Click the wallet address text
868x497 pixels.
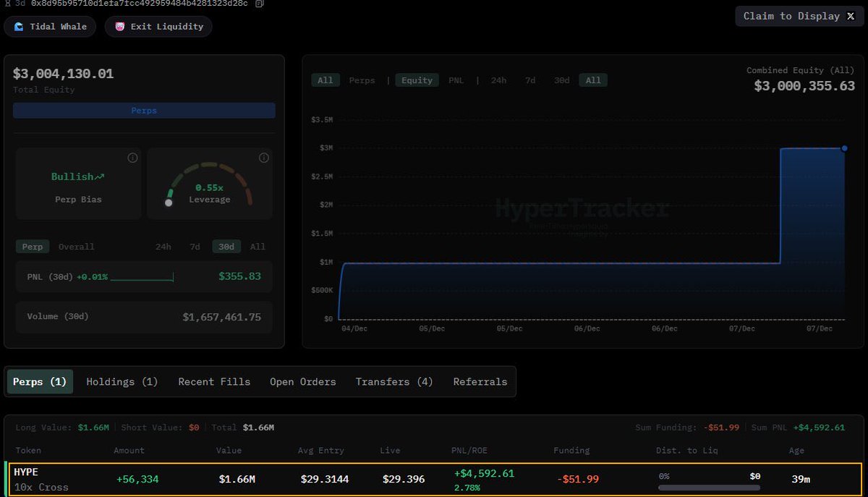(x=140, y=4)
